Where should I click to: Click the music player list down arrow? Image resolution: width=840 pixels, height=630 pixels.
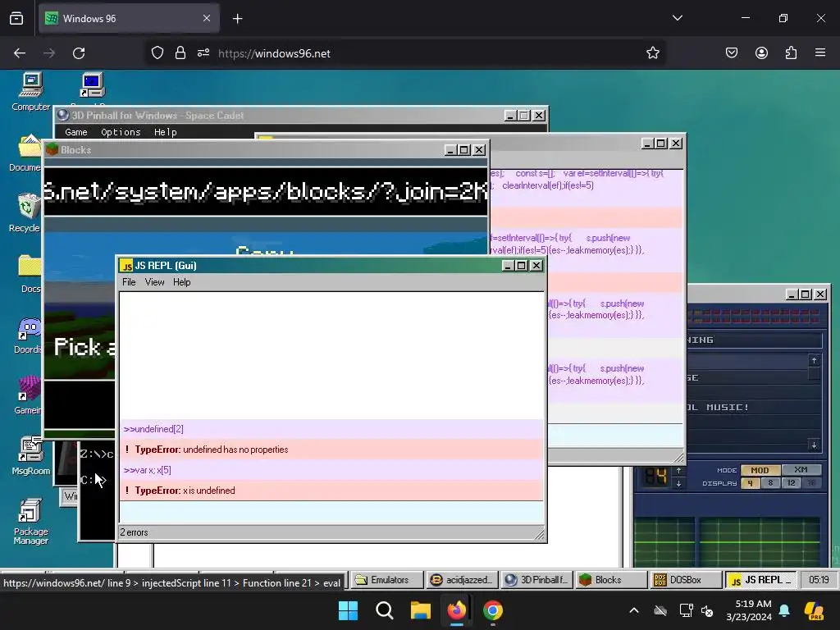(814, 445)
